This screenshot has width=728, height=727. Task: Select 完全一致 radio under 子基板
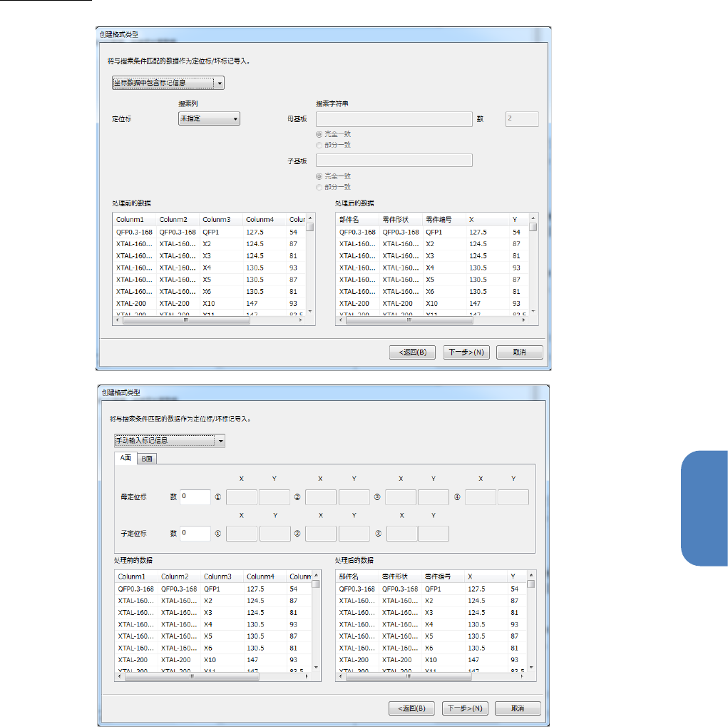[319, 176]
